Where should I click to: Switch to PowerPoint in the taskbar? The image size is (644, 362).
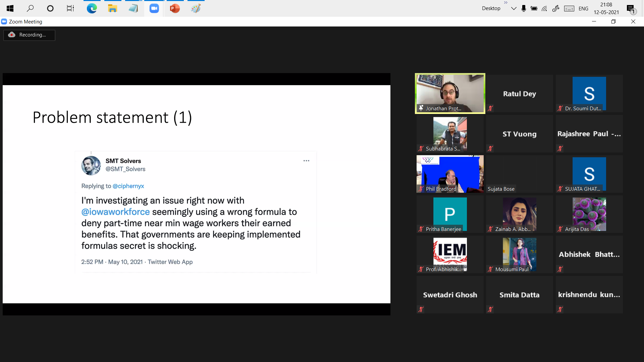(x=175, y=8)
